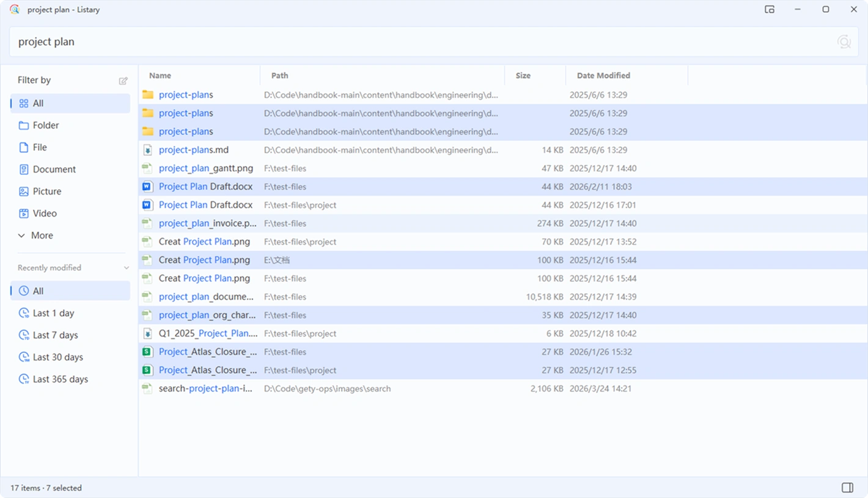Expand the More filters section

(35, 236)
